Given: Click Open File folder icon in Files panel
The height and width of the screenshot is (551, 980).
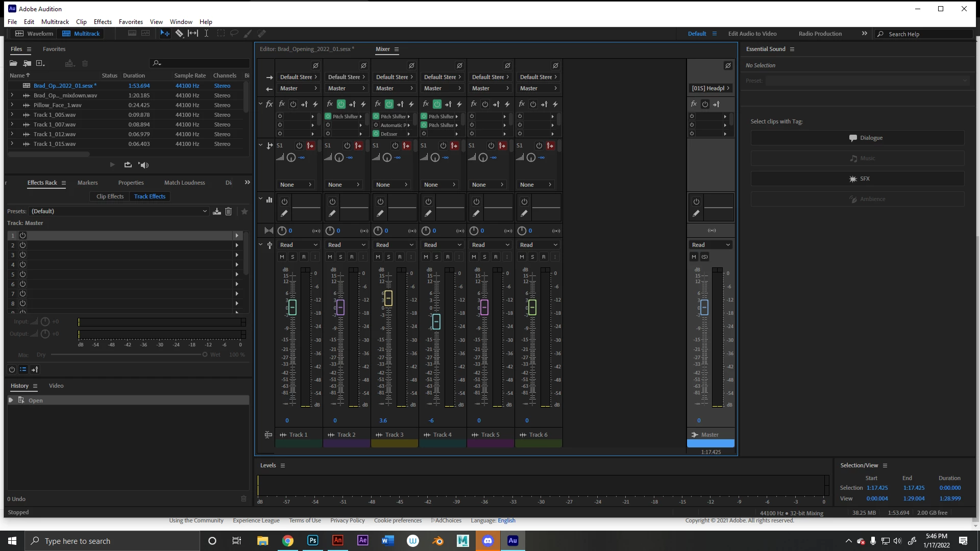Looking at the screenshot, I should point(13,63).
